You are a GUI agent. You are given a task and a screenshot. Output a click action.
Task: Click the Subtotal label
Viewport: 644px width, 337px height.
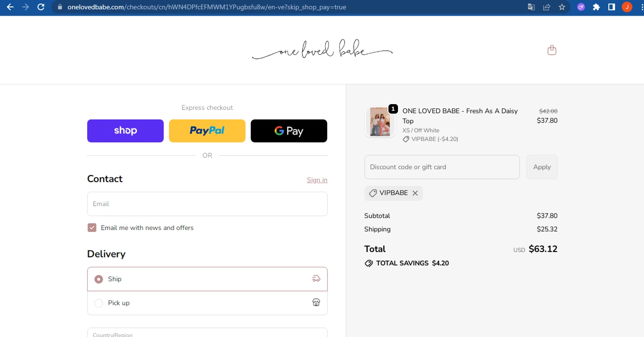coord(377,216)
